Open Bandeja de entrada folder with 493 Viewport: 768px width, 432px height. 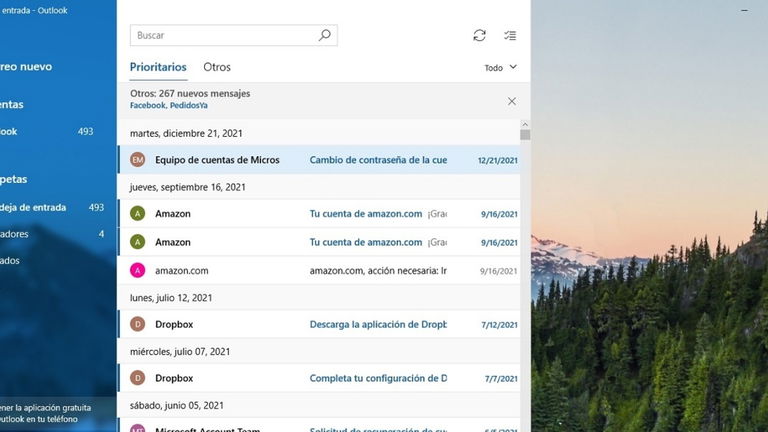pos(52,207)
